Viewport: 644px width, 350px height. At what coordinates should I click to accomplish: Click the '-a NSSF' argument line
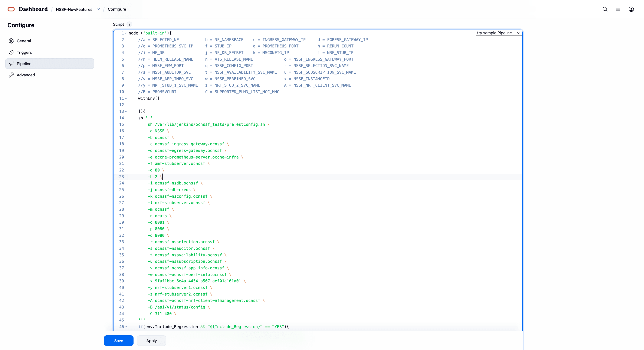(158, 131)
